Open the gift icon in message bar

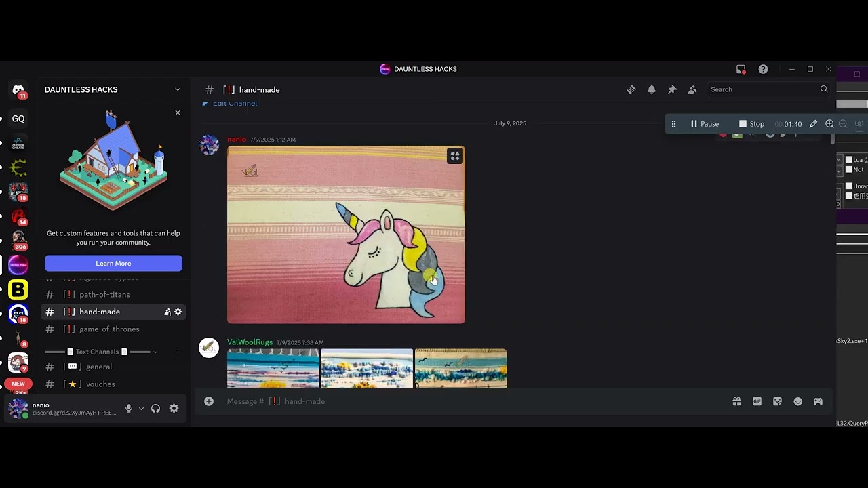(x=737, y=401)
